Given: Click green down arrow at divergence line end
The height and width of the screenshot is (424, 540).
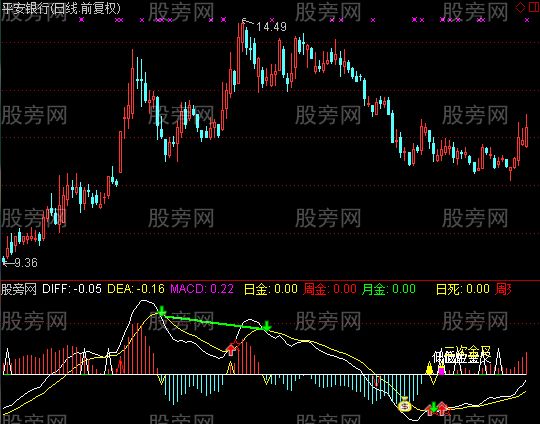Looking at the screenshot, I should click(x=267, y=326).
